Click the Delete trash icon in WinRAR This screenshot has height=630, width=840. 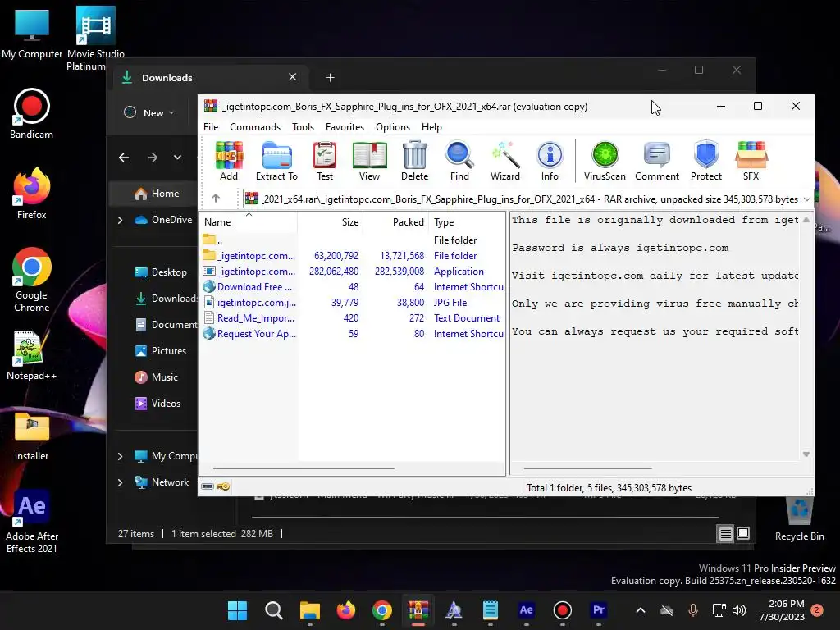[x=414, y=161]
